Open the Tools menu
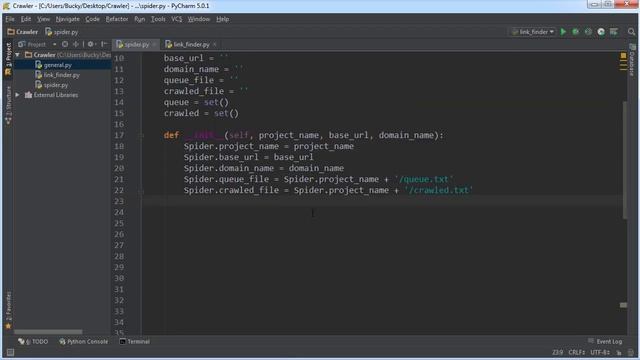Screen dimensions: 640x360 point(158,19)
